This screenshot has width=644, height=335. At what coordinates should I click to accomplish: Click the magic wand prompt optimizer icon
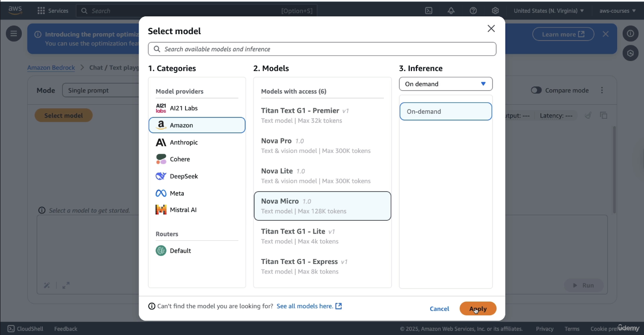46,285
